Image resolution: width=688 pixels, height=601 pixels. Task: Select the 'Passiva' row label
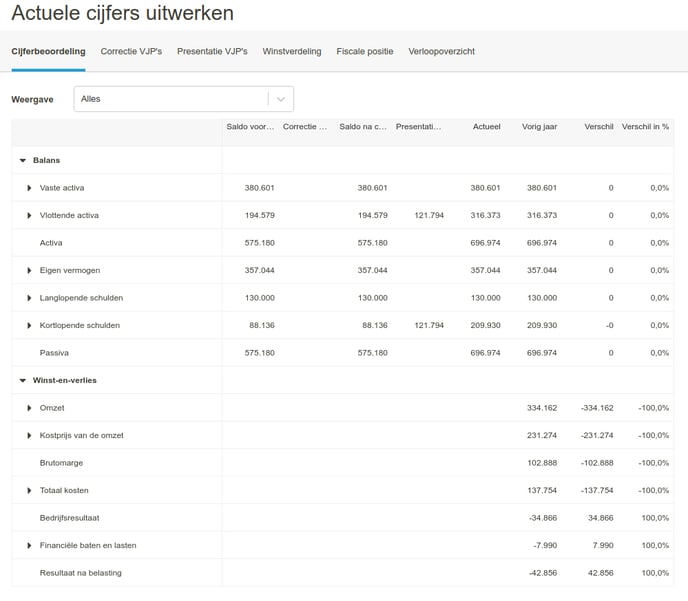click(x=54, y=353)
